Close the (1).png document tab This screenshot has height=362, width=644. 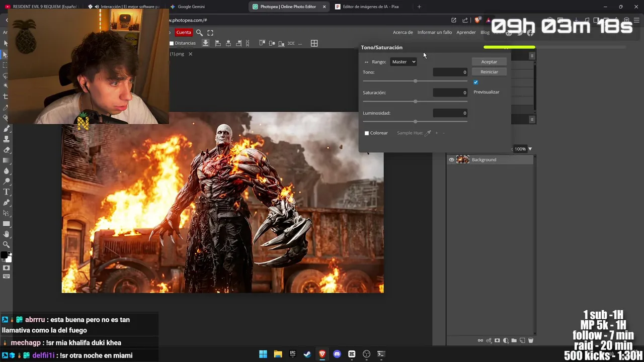click(190, 54)
